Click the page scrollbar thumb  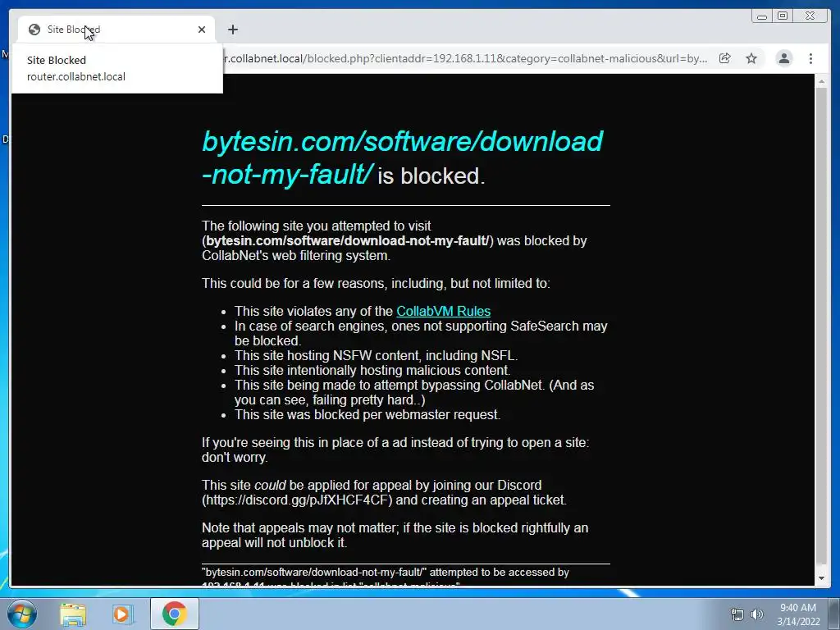[821, 325]
